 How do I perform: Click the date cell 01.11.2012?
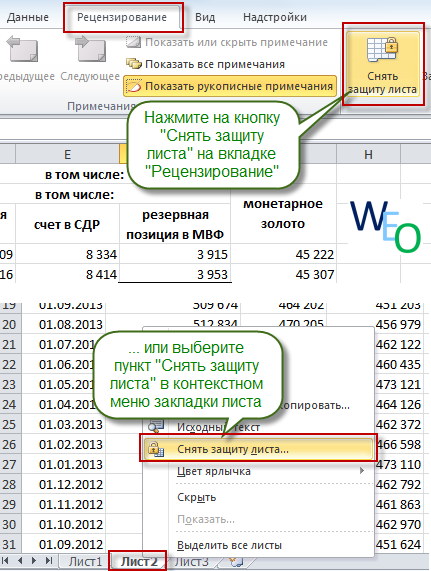[64, 504]
